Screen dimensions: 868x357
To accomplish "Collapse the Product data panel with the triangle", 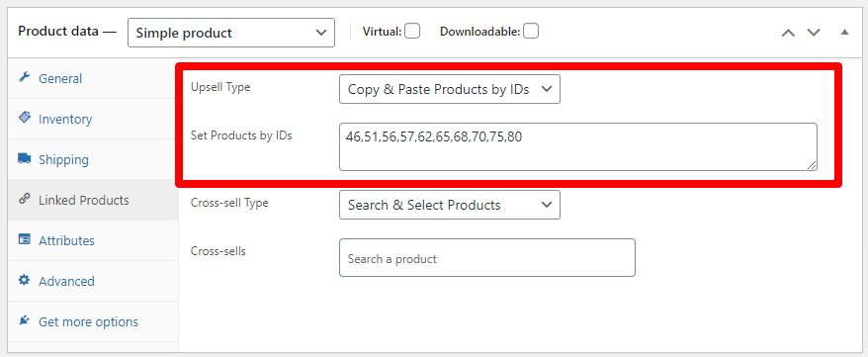I will tap(844, 32).
